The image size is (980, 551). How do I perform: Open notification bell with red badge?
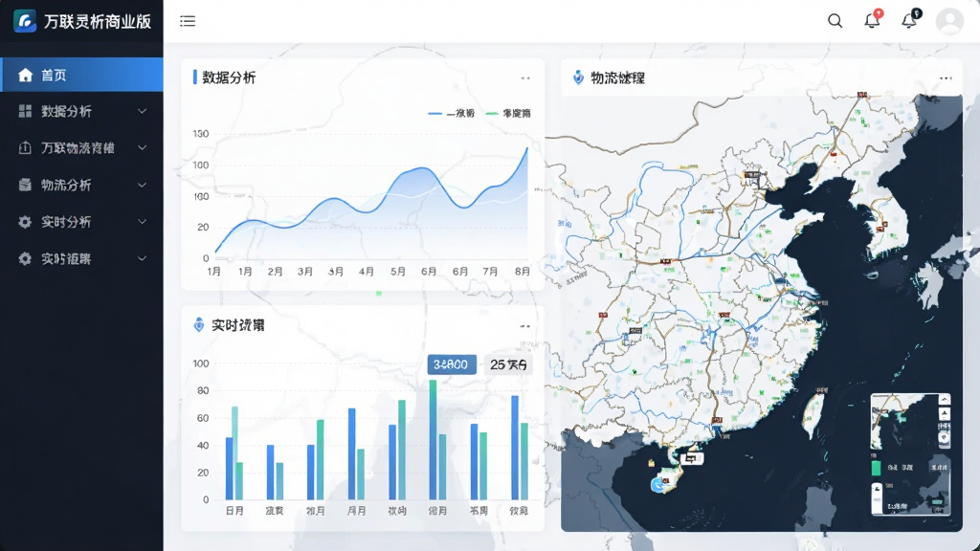[873, 19]
